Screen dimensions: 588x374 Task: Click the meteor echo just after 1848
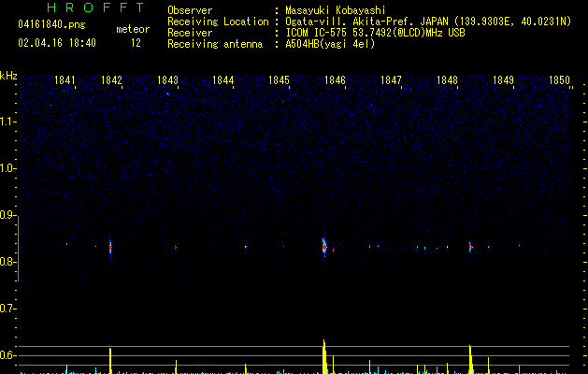tap(470, 247)
